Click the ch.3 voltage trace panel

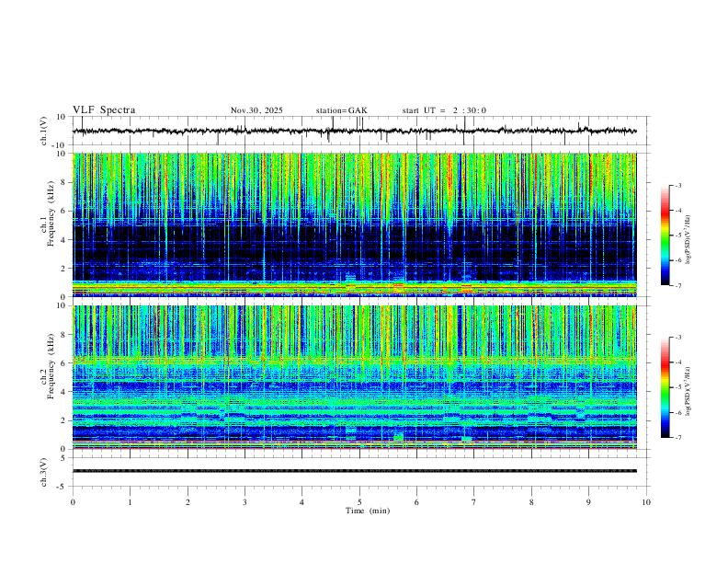360,472
